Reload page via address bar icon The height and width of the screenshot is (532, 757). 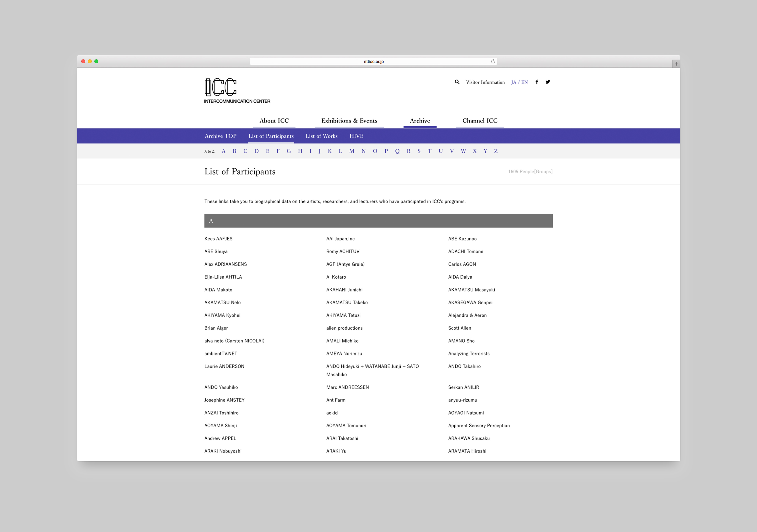tap(493, 61)
